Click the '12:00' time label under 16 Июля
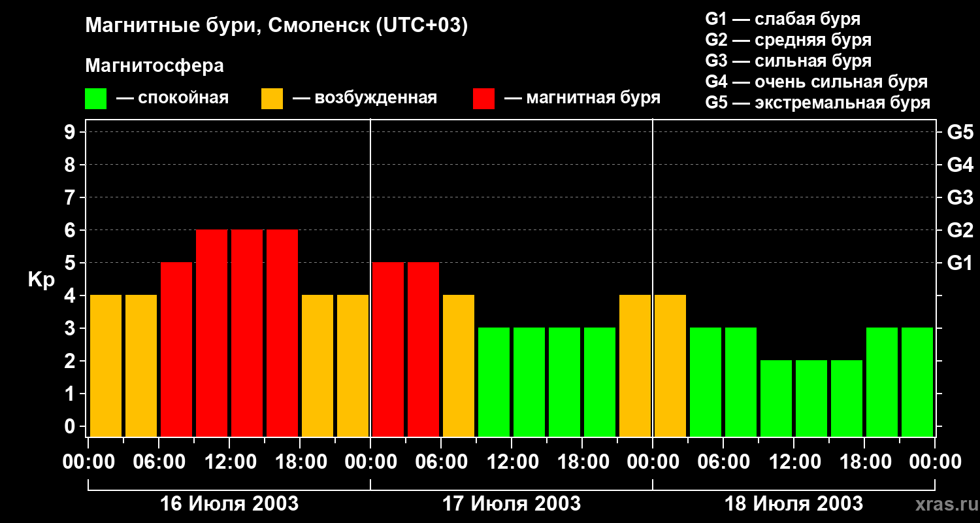 (229, 462)
